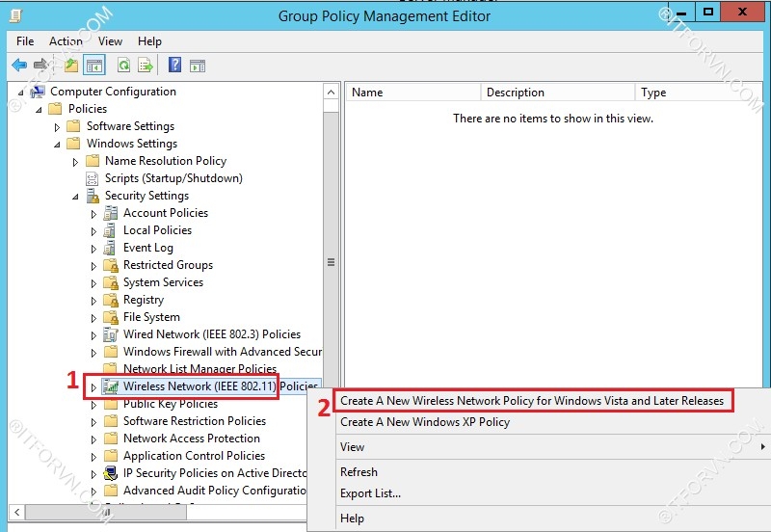Click the Forward arrow toolbar icon
Screen dimensions: 771x532
pyautogui.click(x=41, y=66)
